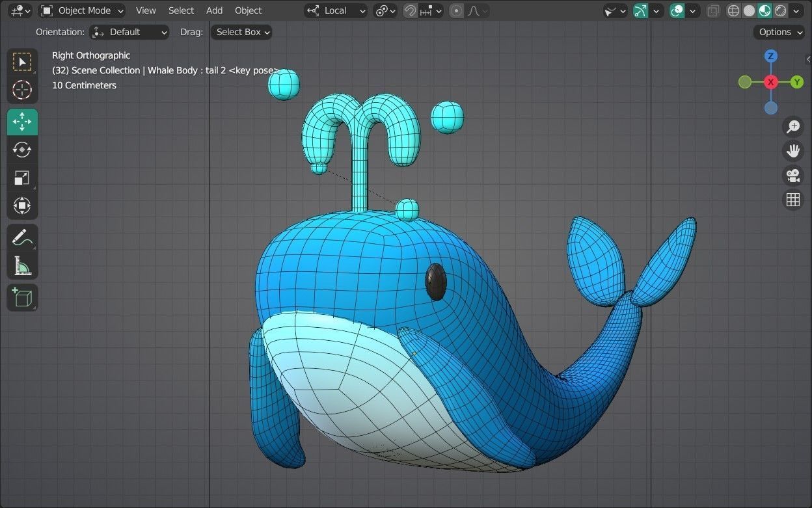This screenshot has width=812, height=508.
Task: Open the Select menu
Action: tap(181, 10)
